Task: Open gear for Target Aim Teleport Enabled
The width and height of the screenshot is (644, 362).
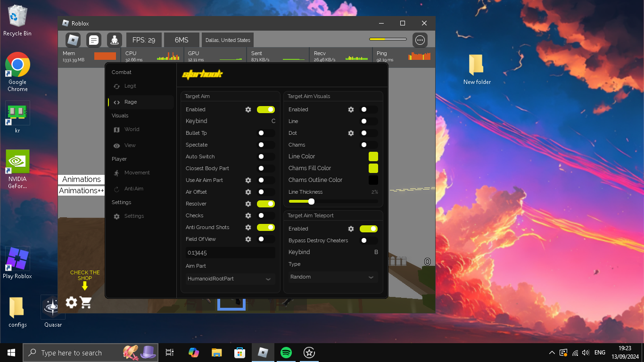Action: coord(351,229)
